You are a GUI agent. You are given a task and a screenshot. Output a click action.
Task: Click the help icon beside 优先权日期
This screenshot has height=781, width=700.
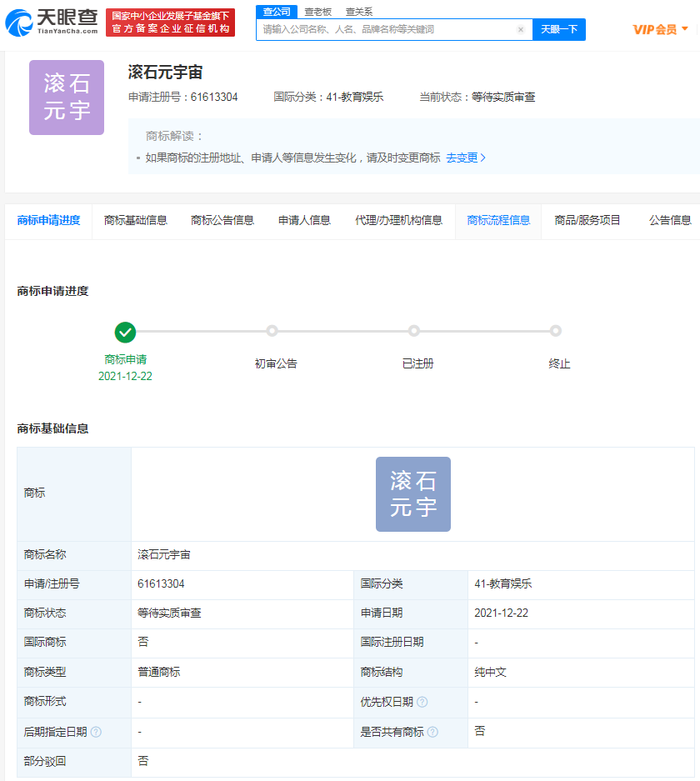click(x=422, y=702)
